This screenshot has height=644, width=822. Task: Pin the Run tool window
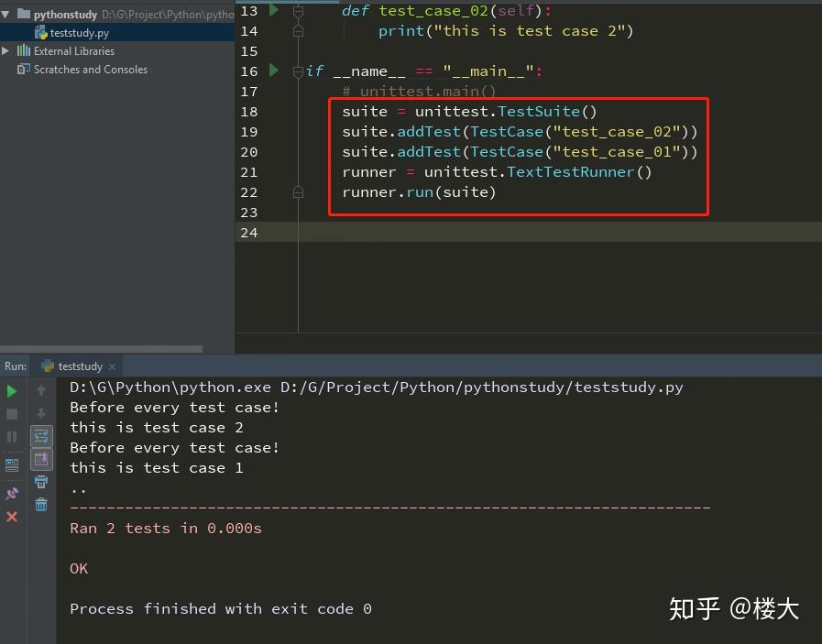point(12,493)
